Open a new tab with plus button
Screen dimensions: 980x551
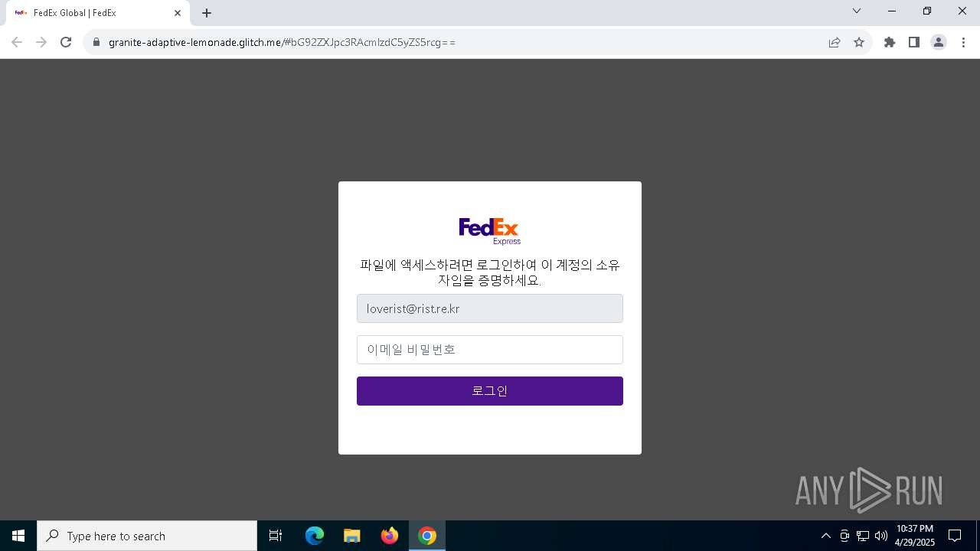coord(207,13)
